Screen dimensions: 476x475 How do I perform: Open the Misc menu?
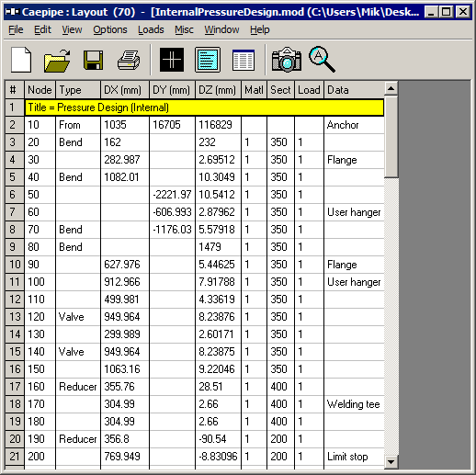coord(184,29)
